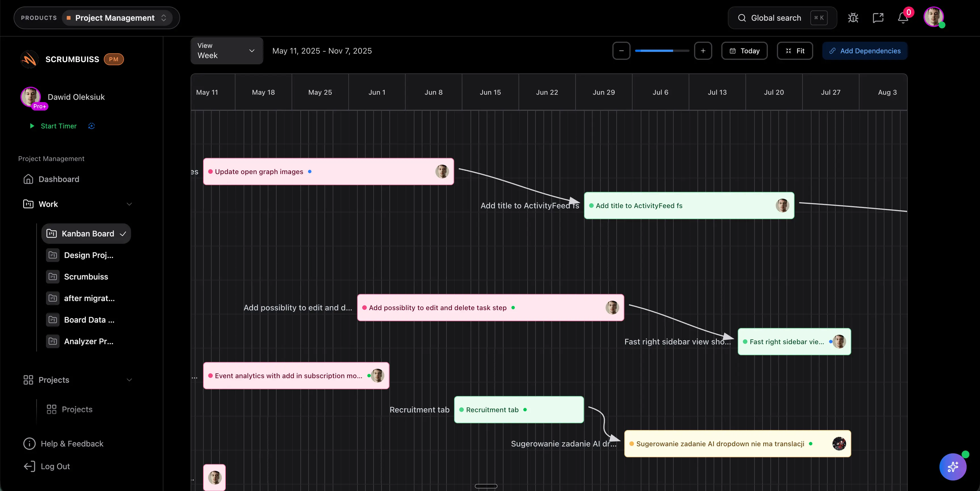Adjust the zoom slider in the toolbar
The width and height of the screenshot is (980, 491).
(662, 50)
